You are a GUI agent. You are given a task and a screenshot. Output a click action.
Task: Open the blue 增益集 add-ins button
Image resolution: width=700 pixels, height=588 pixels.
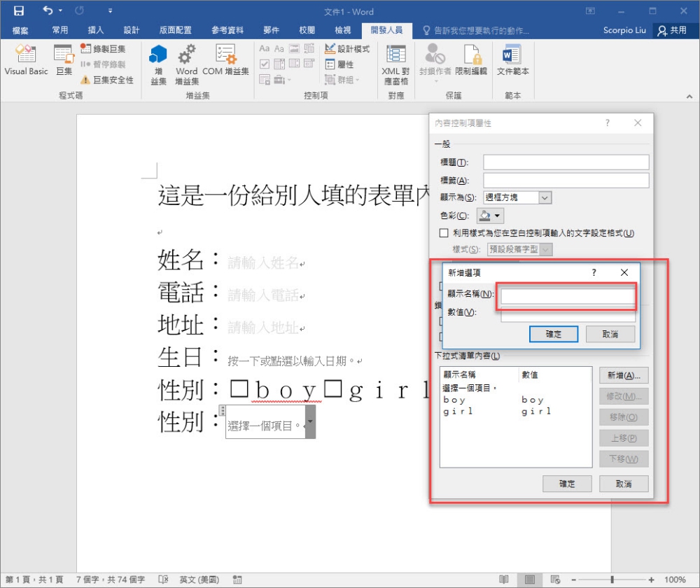click(158, 64)
